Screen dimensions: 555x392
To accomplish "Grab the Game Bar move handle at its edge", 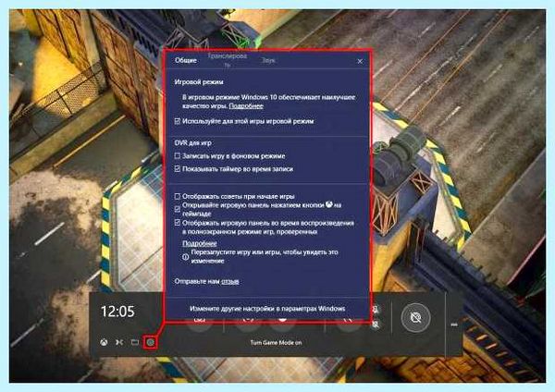I will click(454, 325).
